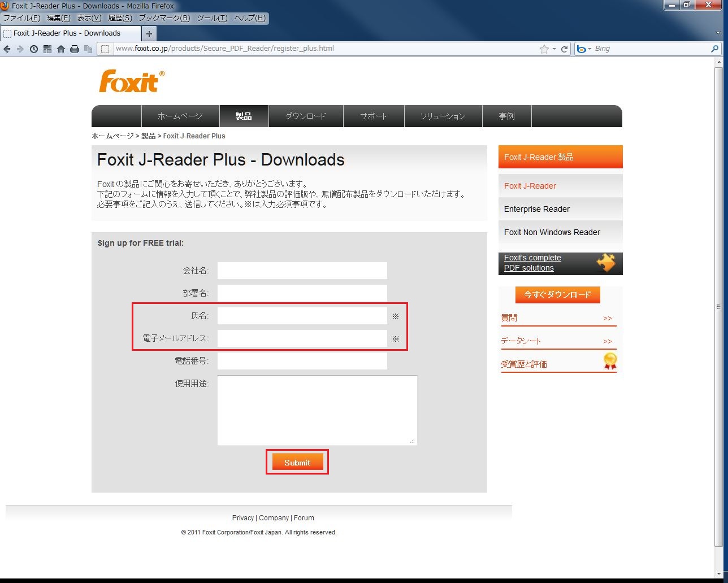Open the Enterprise Reader sidebar link
This screenshot has width=728, height=583.
(537, 209)
